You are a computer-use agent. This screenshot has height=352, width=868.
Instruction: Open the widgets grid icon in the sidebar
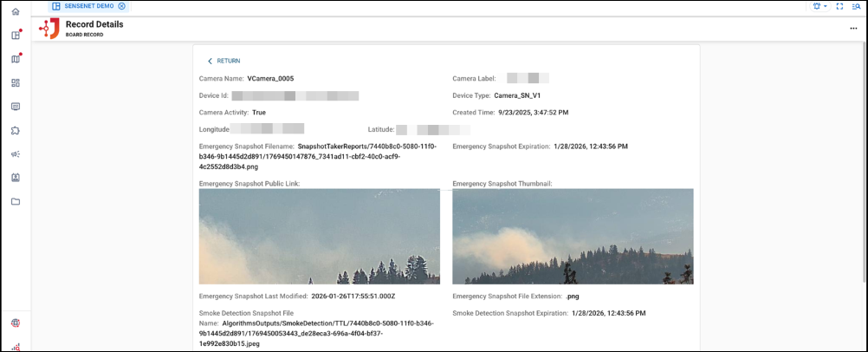point(16,83)
